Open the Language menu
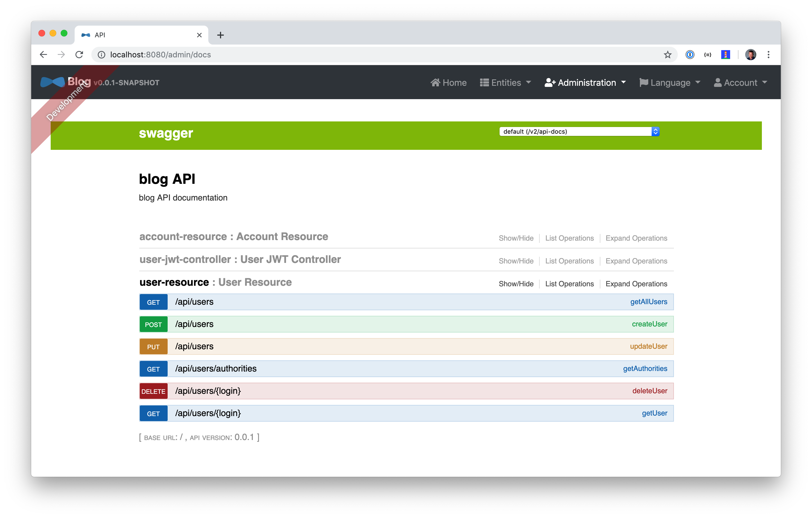Screen dimensions: 812x518 pyautogui.click(x=670, y=83)
